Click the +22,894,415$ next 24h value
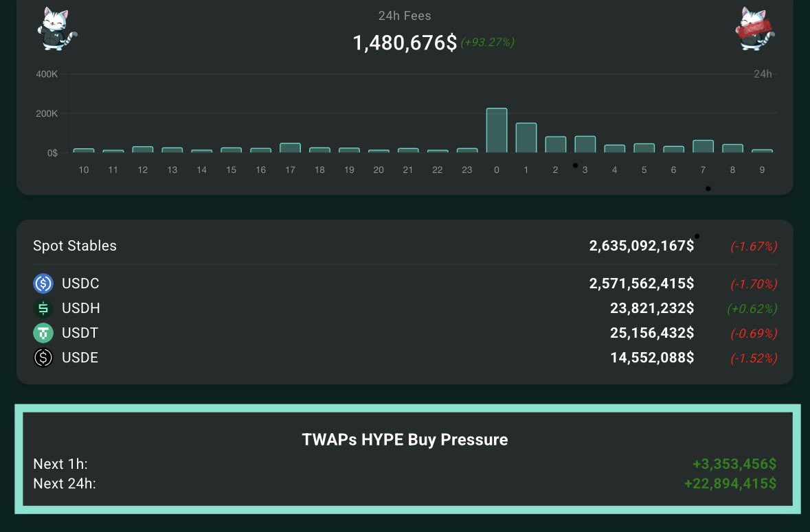This screenshot has width=810, height=532. (x=730, y=483)
